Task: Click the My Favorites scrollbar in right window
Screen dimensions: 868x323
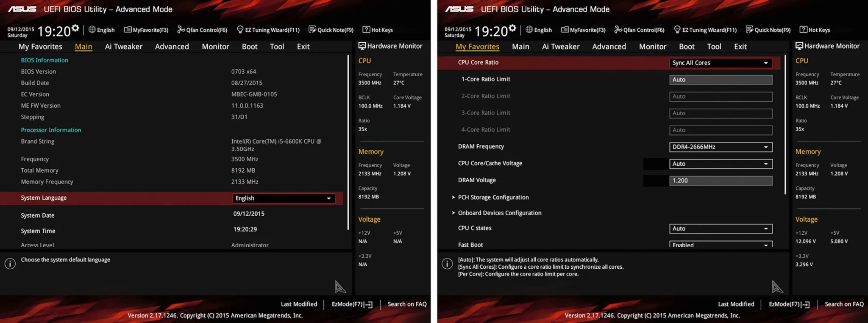Action: pos(785,125)
